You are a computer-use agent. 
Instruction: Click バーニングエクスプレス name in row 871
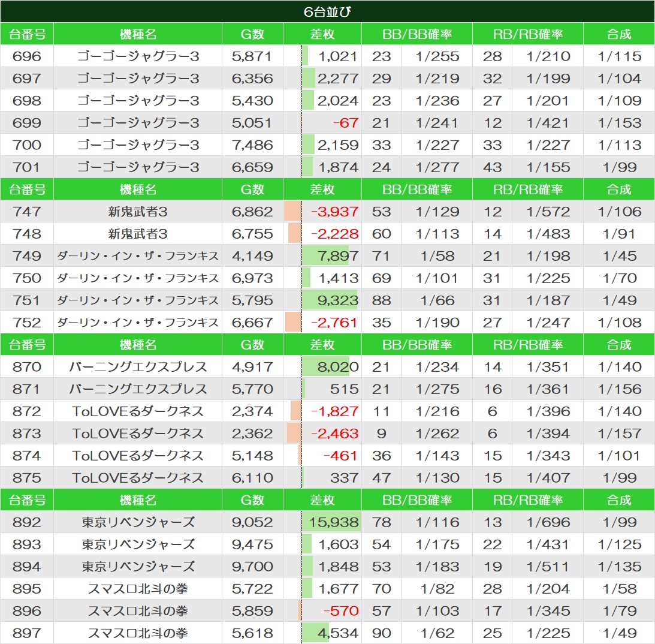click(x=138, y=389)
